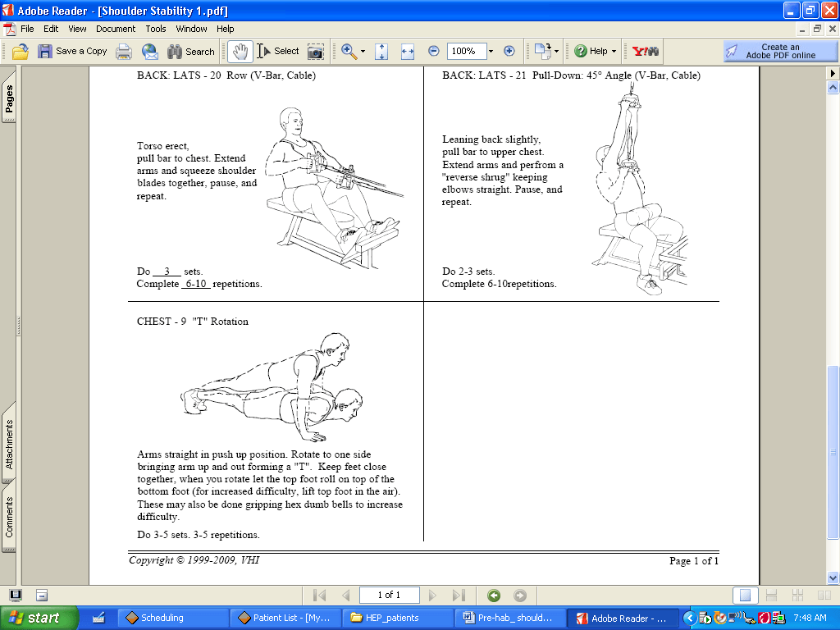Screen dimensions: 840x630
Task: Click Create an Adobe PDF online
Action: (780, 51)
